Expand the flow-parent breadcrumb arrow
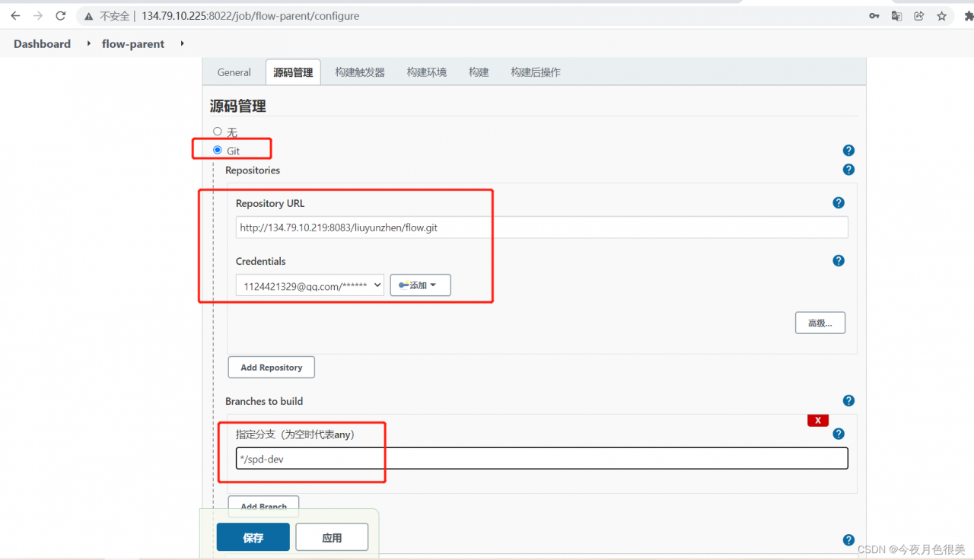This screenshot has width=974, height=560. point(182,43)
